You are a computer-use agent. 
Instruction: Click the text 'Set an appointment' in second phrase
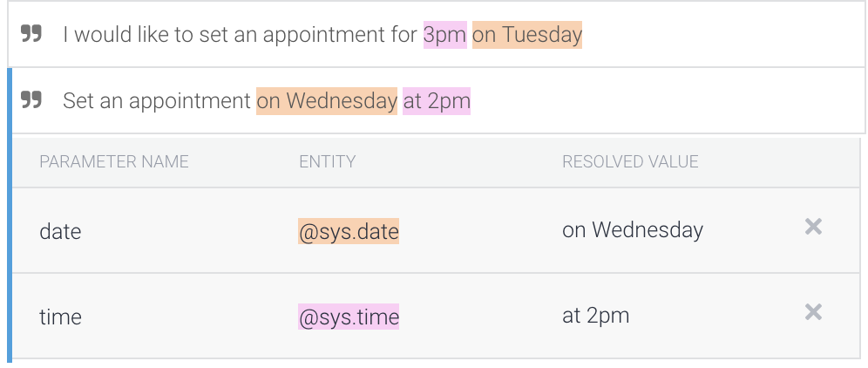(x=157, y=101)
